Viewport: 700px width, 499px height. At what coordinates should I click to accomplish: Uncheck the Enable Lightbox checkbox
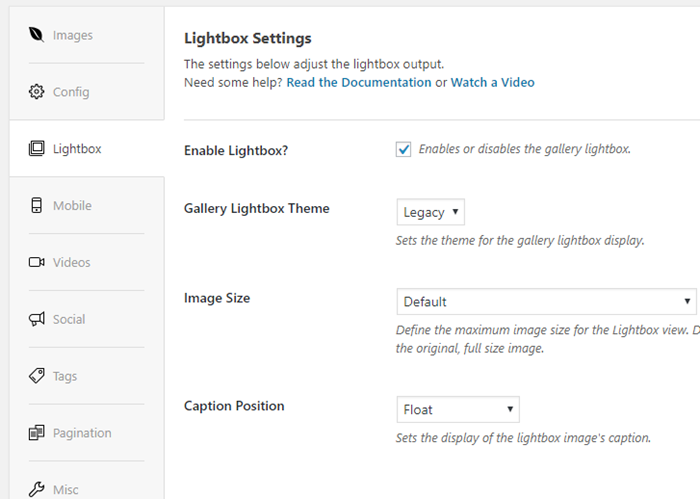[x=404, y=149]
